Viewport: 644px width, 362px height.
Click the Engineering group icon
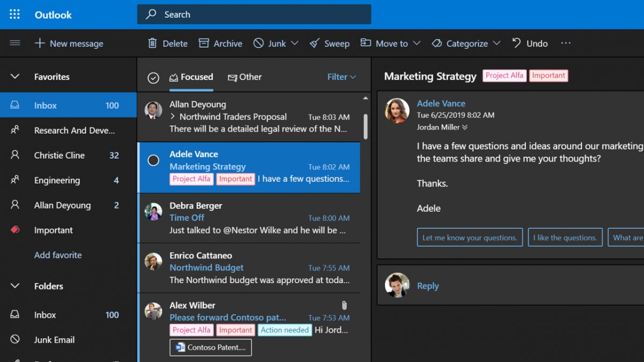point(15,180)
